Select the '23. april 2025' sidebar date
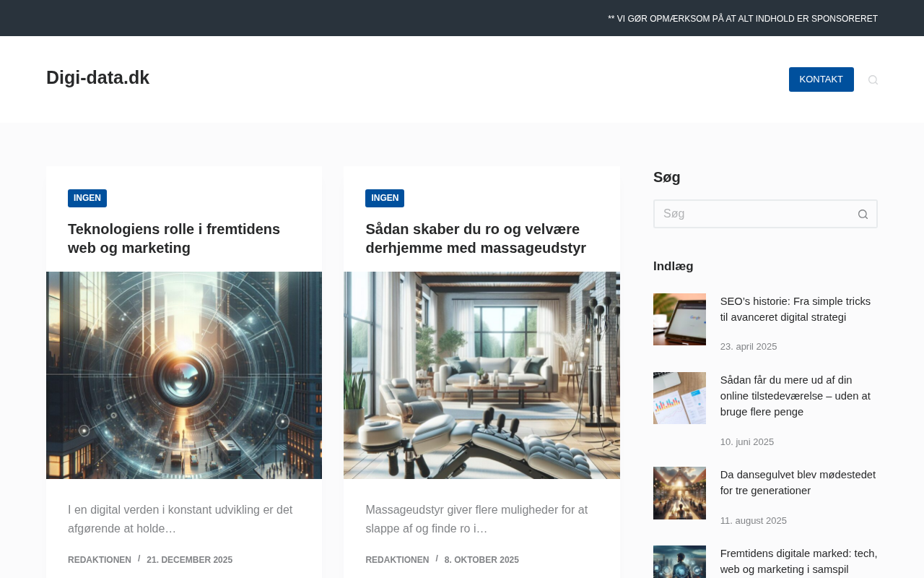Screen dimensions: 924x578 point(749,347)
